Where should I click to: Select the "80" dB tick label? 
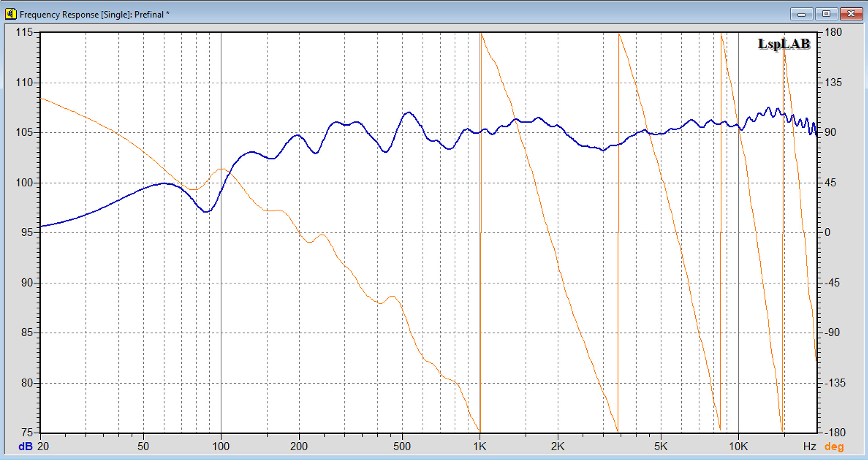click(x=27, y=383)
